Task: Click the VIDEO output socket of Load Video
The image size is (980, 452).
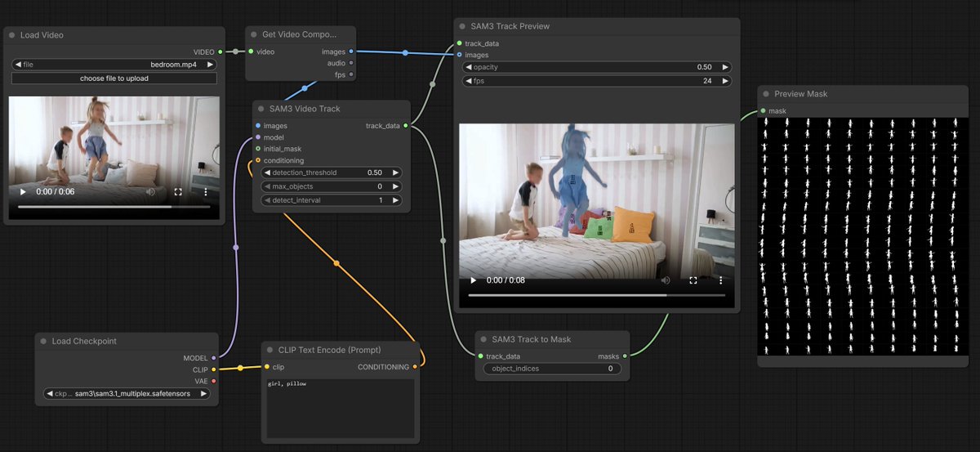Action: click(220, 51)
